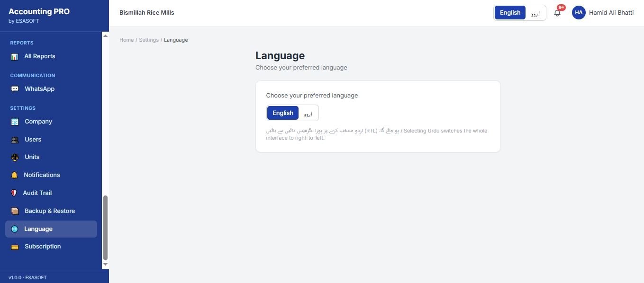644x283 pixels.
Task: Switch to Urdu in the header toggle
Action: 535,13
